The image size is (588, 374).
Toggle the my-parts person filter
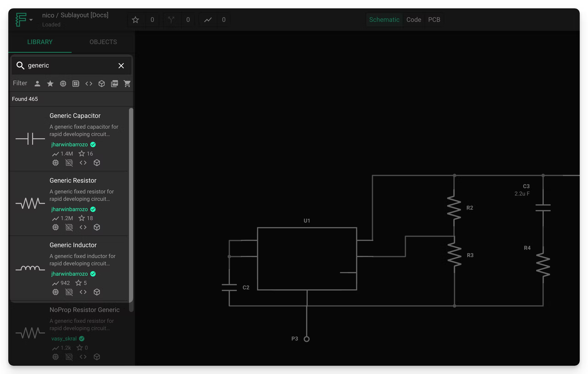[x=37, y=84]
